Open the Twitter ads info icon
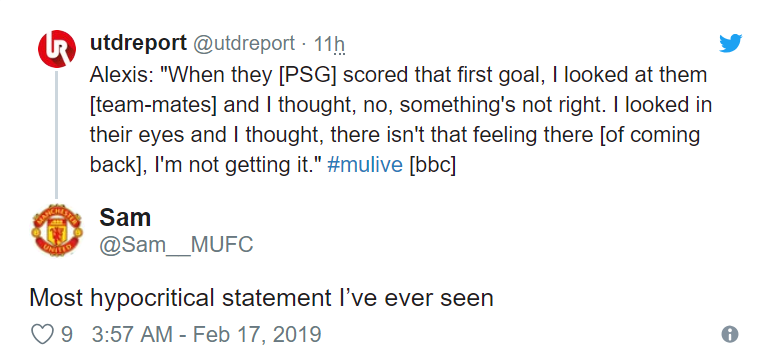The image size is (770, 360). click(730, 334)
